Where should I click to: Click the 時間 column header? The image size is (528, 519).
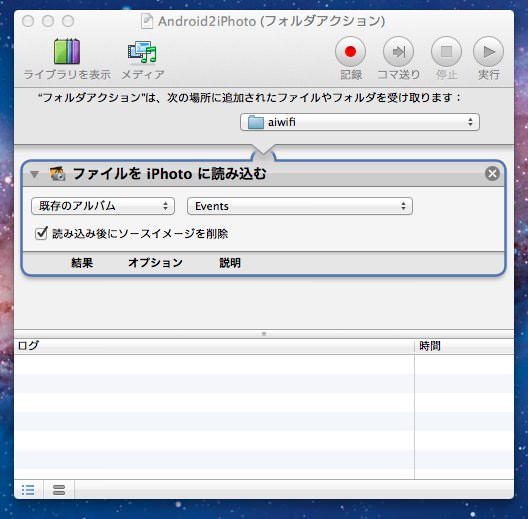(464, 346)
